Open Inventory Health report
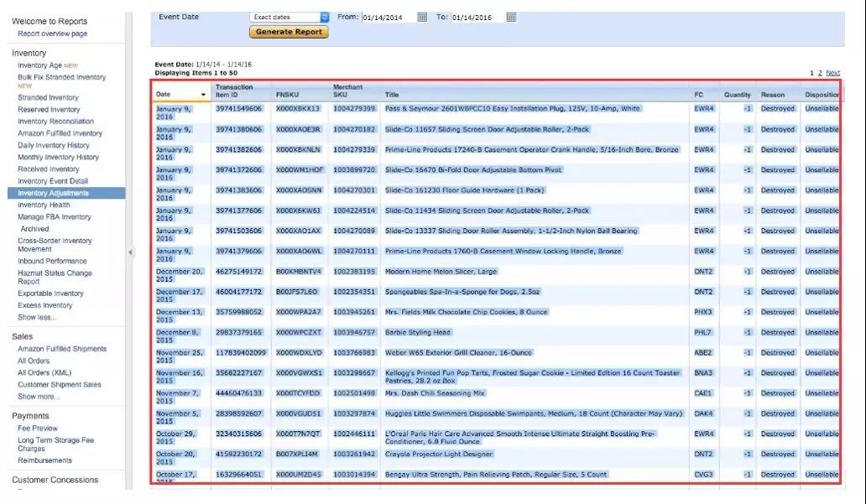866x504 pixels. [x=44, y=205]
